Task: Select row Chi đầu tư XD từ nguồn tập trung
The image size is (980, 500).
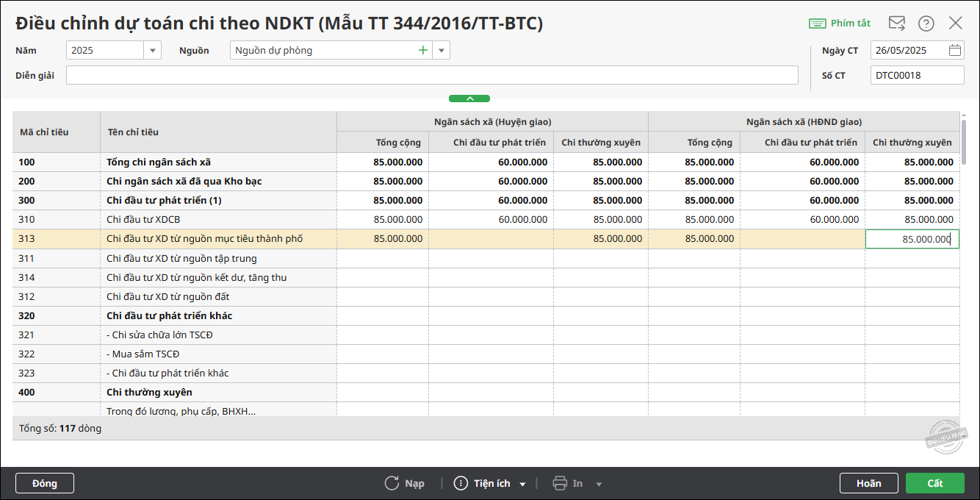Action: (486, 258)
